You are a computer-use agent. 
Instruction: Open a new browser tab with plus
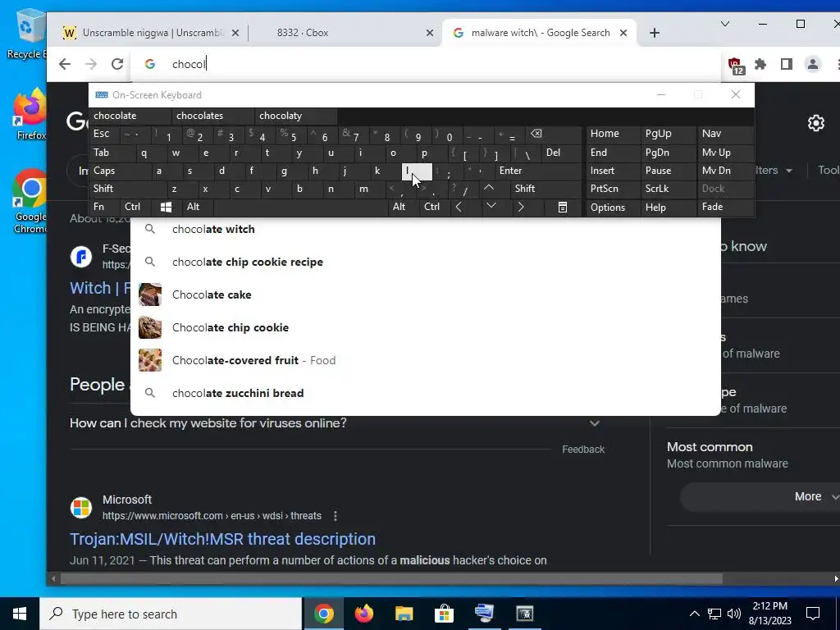[x=654, y=33]
